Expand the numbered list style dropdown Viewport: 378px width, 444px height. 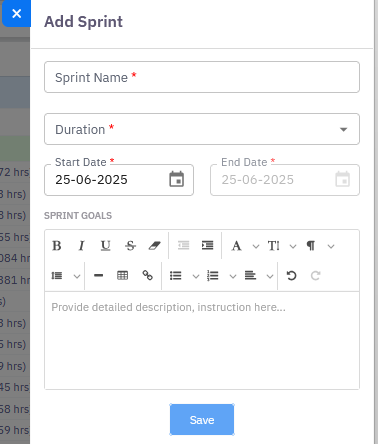coord(233,276)
